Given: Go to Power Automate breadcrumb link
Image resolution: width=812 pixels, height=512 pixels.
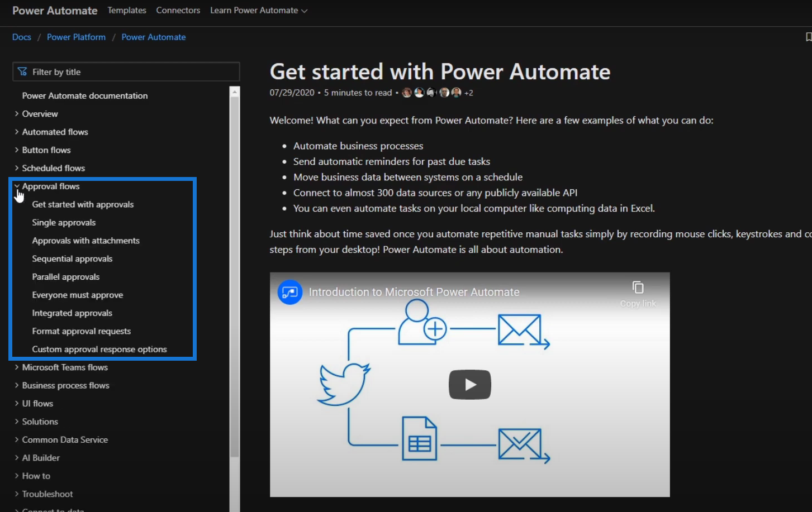Looking at the screenshot, I should (x=154, y=37).
